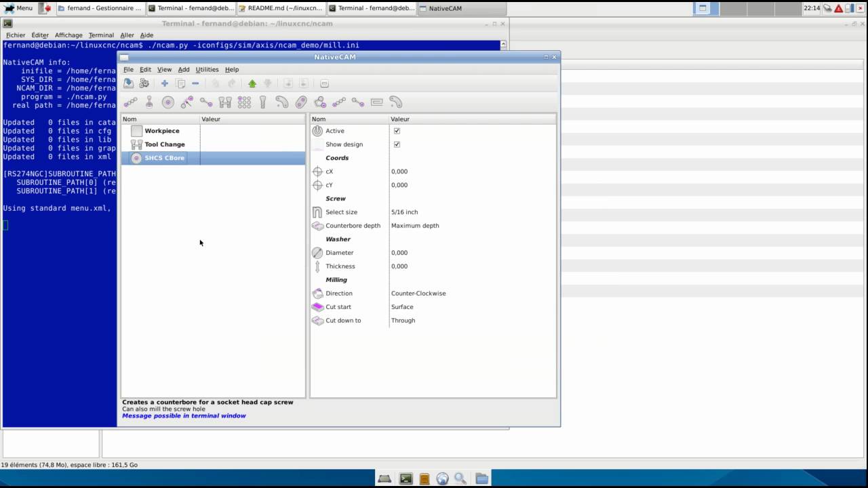The height and width of the screenshot is (488, 868).
Task: Open the Utilities menu in NativeCAM
Action: coord(207,69)
